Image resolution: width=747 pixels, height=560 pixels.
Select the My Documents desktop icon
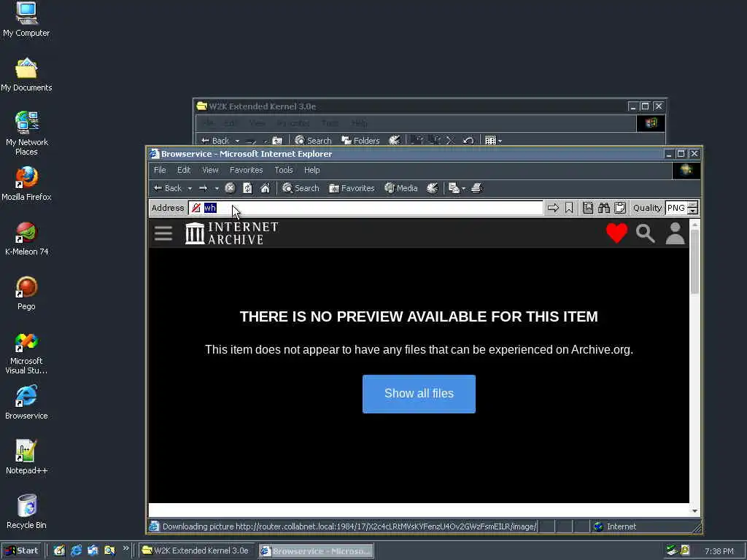[x=26, y=75]
